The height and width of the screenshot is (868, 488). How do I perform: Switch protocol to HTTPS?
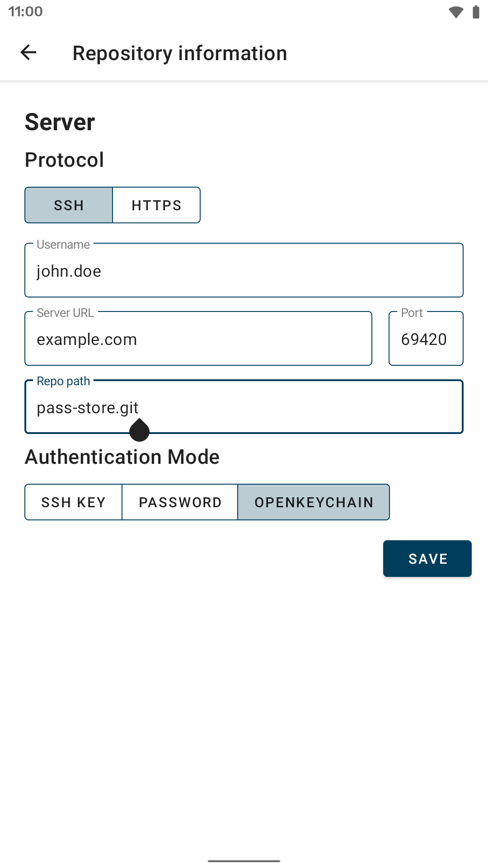point(156,205)
